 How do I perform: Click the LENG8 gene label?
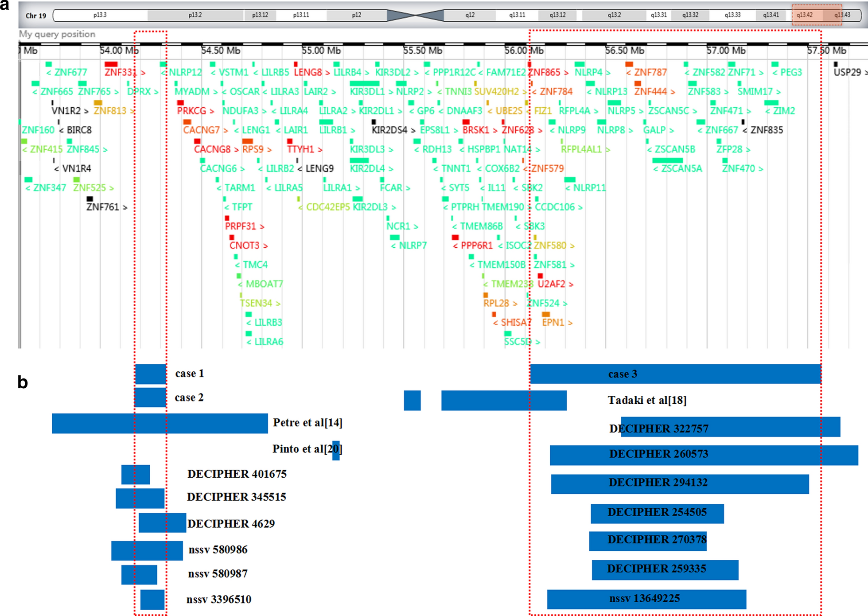coord(308,72)
